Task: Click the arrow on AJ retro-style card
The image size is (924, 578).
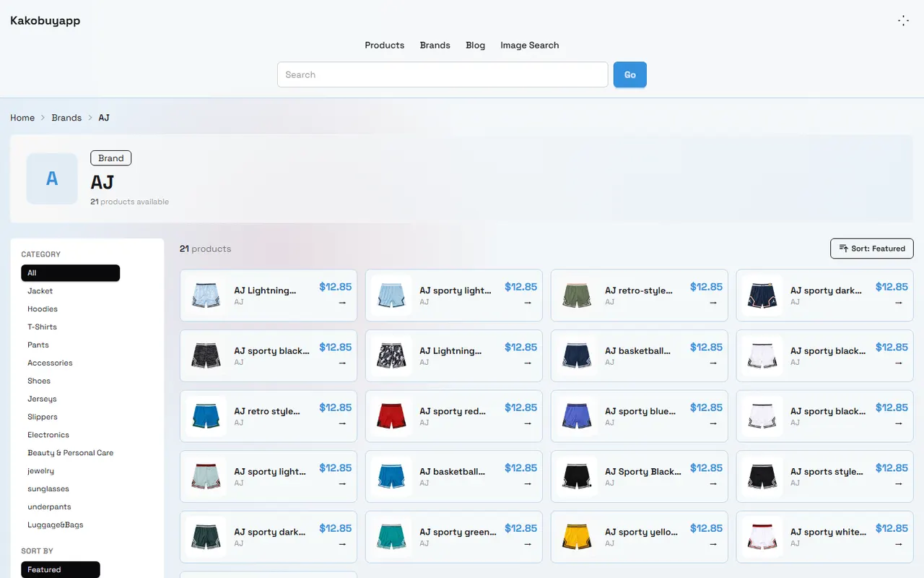Action: (713, 303)
